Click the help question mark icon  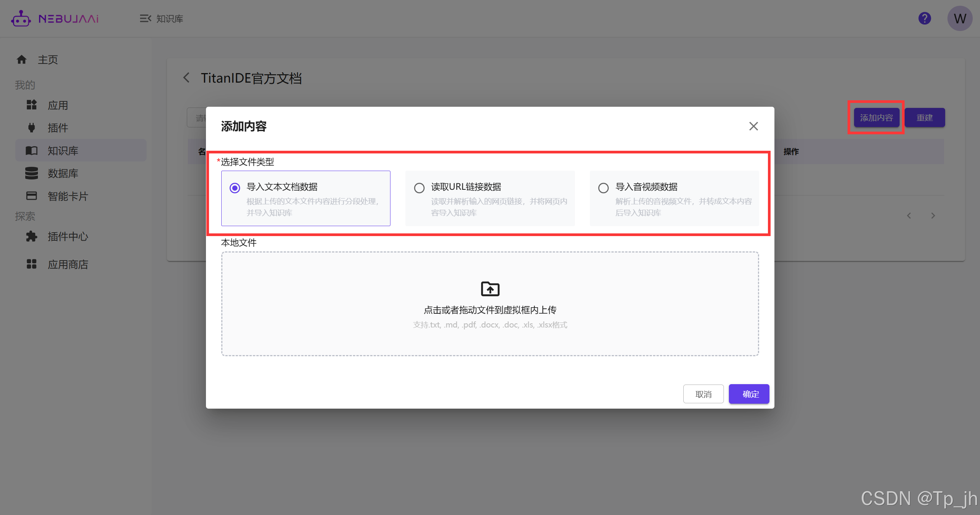[x=924, y=18]
